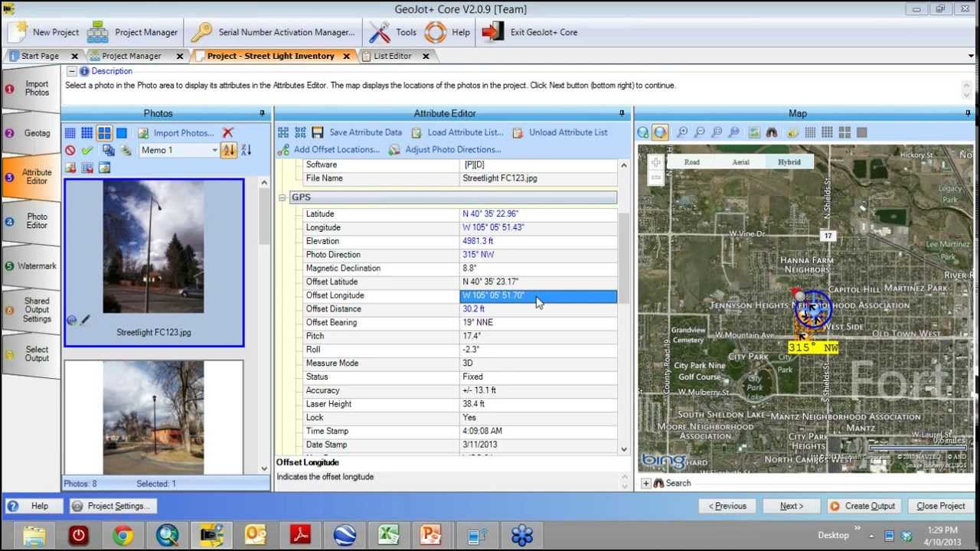This screenshot has width=980, height=551.
Task: Toggle the highlighted globe icon in Map toolbar
Action: (x=660, y=132)
